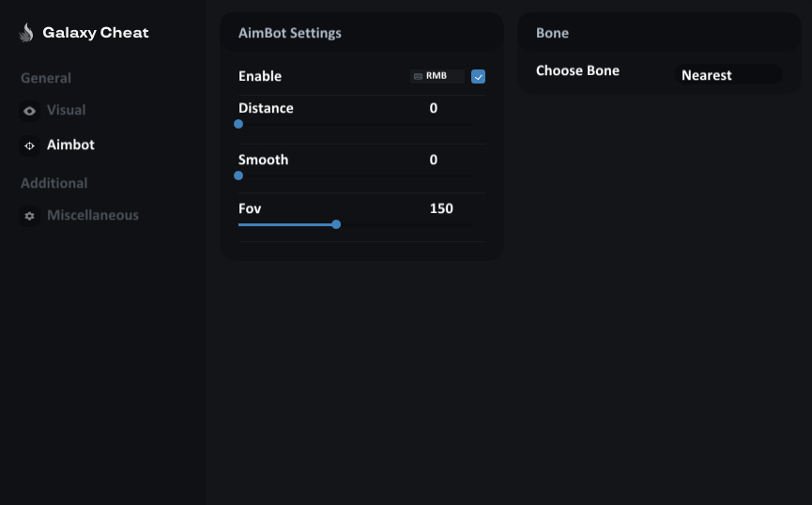Switch to the Visual section
The image size is (812, 505).
click(67, 110)
